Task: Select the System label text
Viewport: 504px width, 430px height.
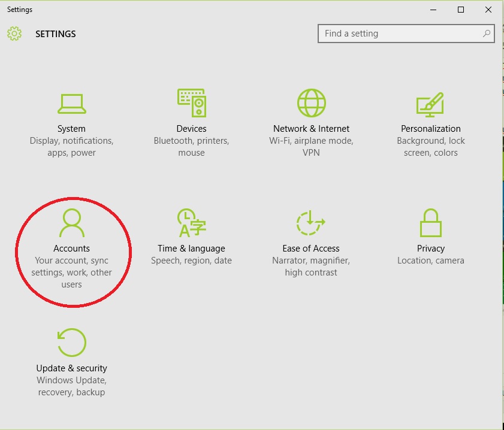Action: point(71,129)
